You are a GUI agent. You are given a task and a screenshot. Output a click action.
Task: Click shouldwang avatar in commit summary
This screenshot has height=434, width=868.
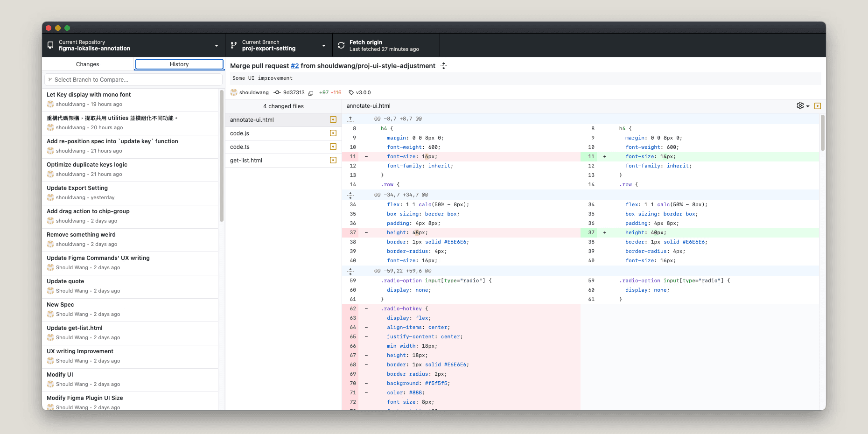[234, 92]
